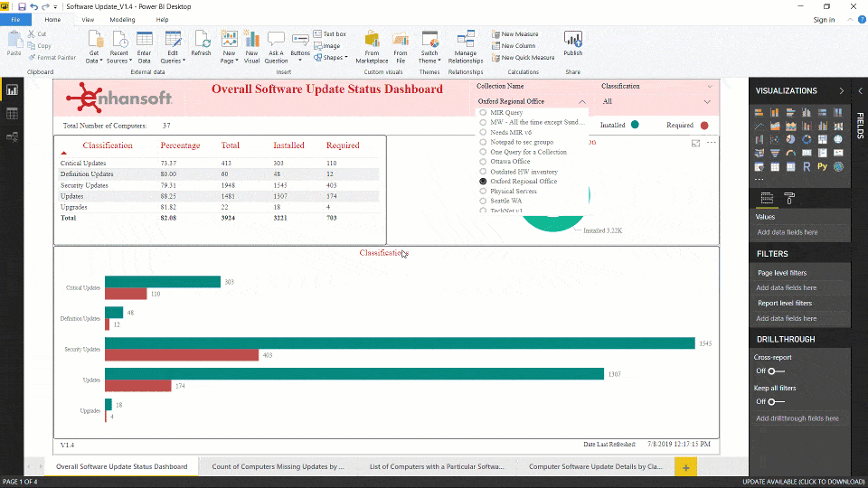The width and height of the screenshot is (868, 488).
Task: Switch to Data view in sidebar
Action: (x=12, y=114)
